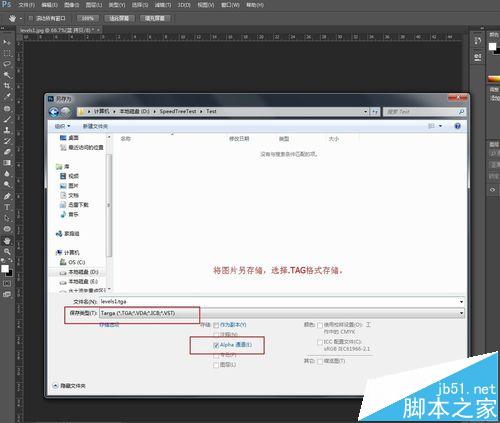Select the Dodge tool

(7, 184)
